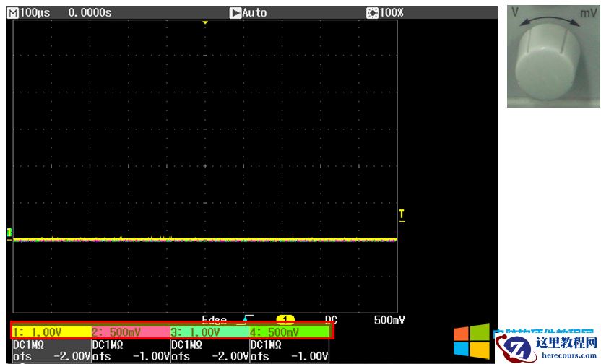Click the 0.0000s delay time value
The image size is (601, 364).
pos(90,13)
